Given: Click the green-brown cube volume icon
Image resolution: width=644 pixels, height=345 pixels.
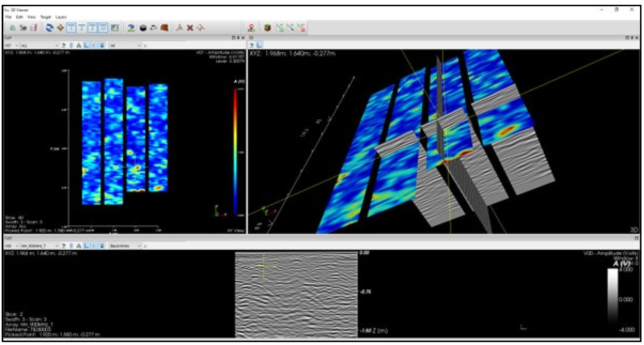Looking at the screenshot, I should (267, 27).
